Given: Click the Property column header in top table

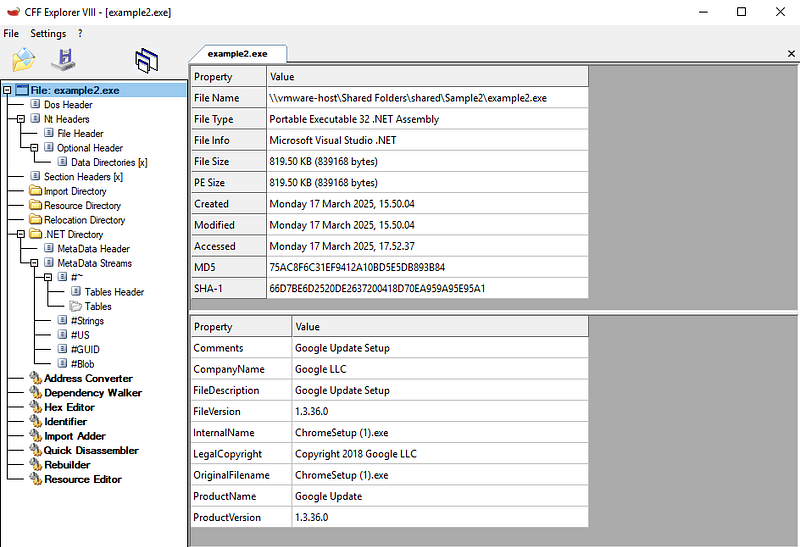Looking at the screenshot, I should 229,77.
